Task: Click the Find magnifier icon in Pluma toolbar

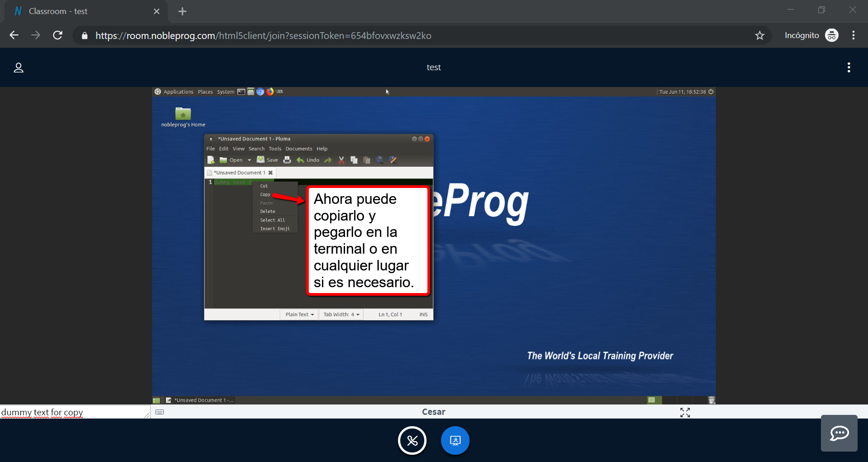Action: click(x=380, y=160)
